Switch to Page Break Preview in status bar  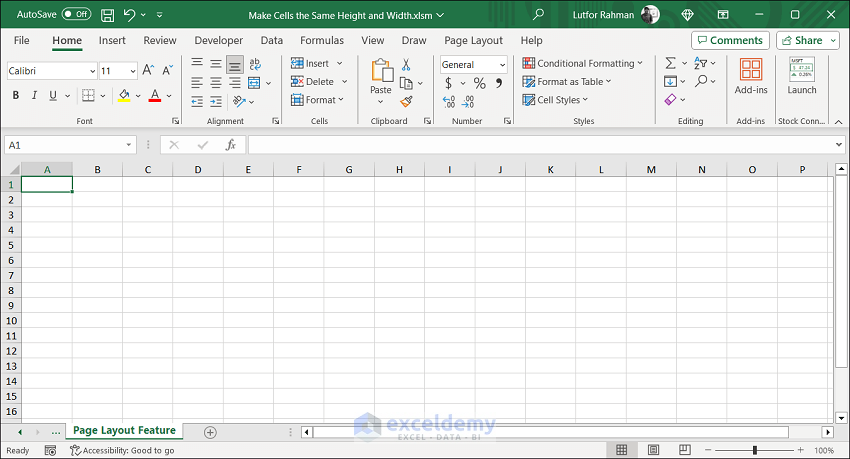click(685, 450)
